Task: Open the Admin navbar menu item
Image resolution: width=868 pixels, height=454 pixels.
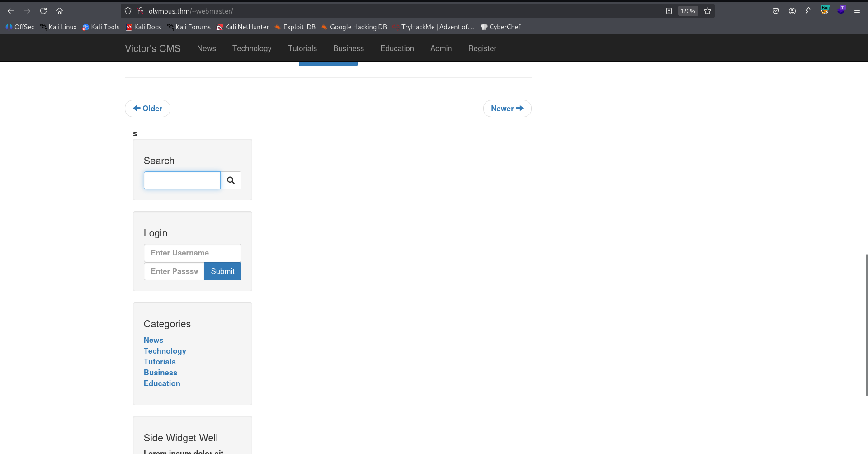Action: (441, 48)
